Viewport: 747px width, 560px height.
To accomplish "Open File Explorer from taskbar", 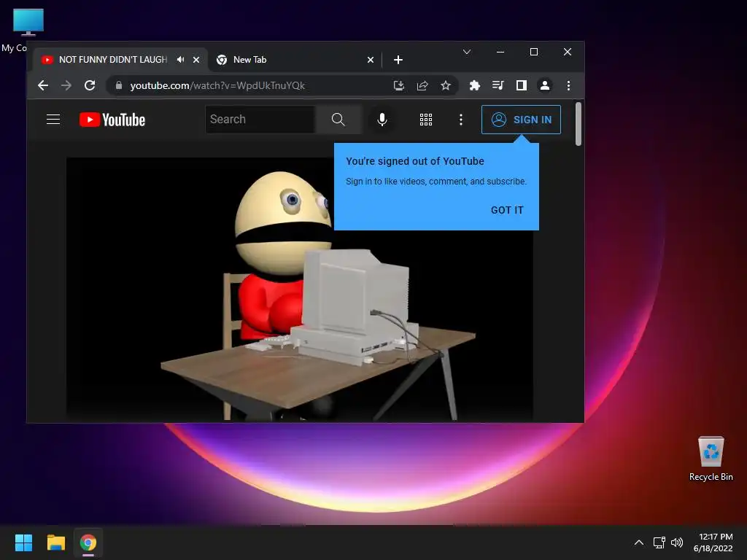I will click(x=55, y=542).
